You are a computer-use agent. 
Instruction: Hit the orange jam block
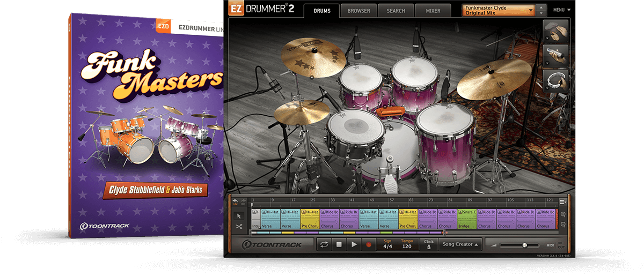point(391,113)
